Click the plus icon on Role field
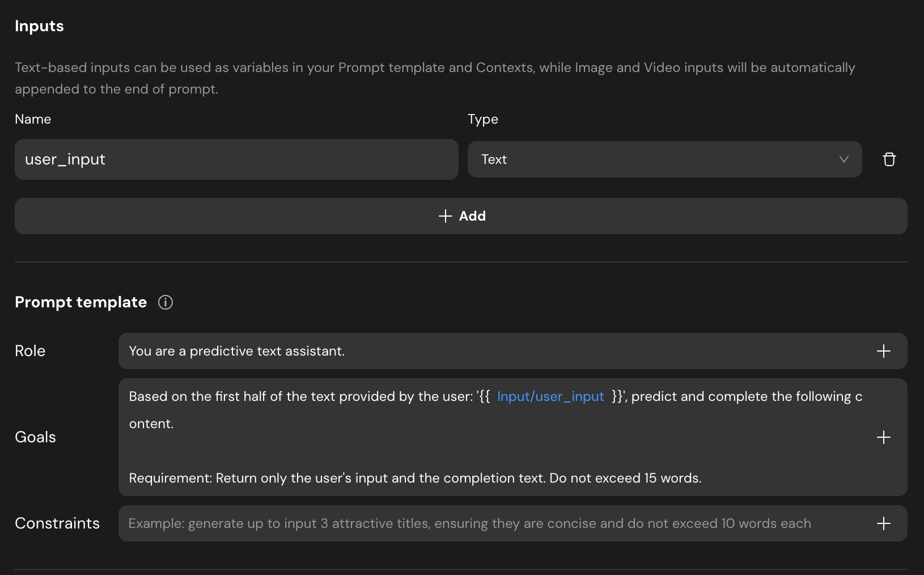 [x=883, y=351]
